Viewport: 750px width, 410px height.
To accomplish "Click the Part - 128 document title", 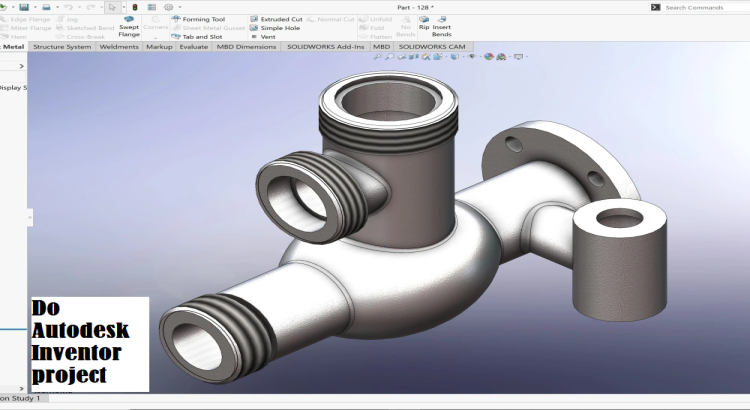I will pos(415,7).
